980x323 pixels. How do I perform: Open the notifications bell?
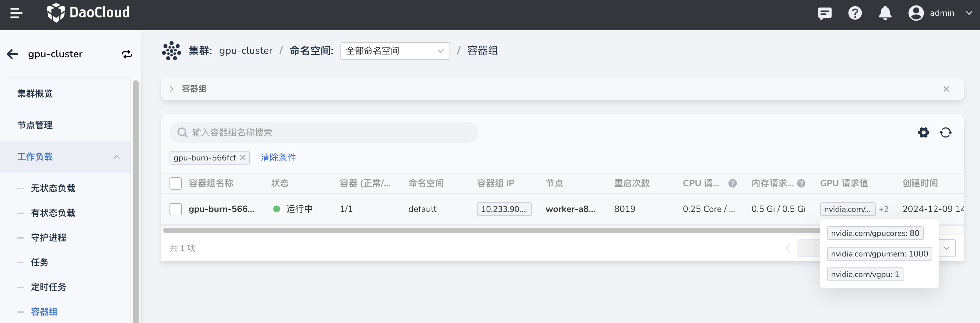885,13
